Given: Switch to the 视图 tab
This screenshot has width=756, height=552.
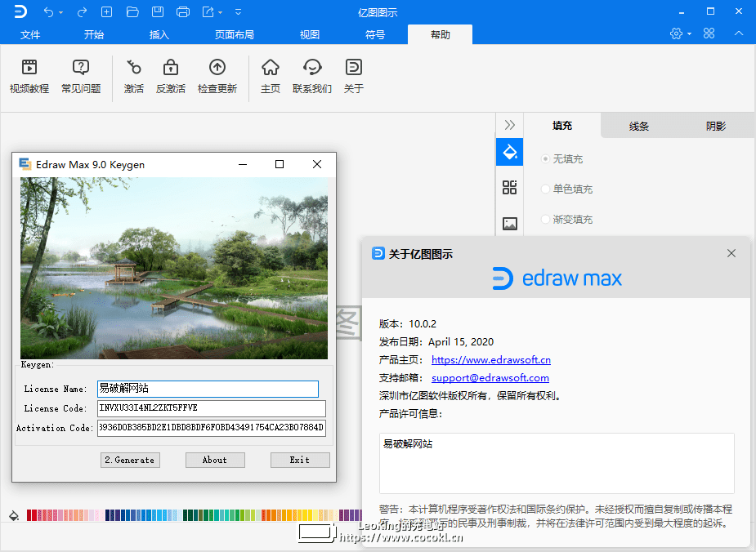Looking at the screenshot, I should pos(310,34).
